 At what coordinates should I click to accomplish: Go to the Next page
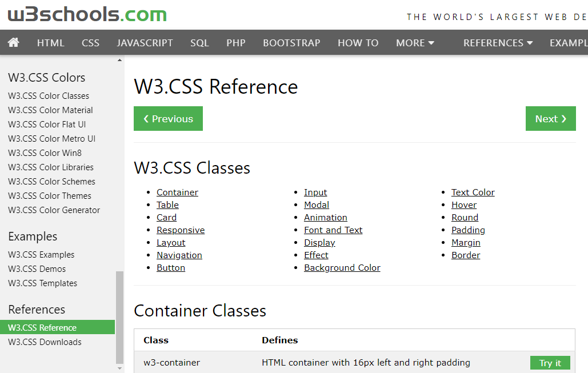[550, 119]
